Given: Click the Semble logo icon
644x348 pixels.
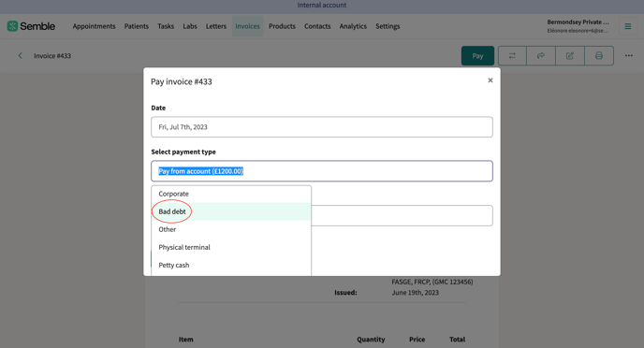Looking at the screenshot, I should (12, 26).
